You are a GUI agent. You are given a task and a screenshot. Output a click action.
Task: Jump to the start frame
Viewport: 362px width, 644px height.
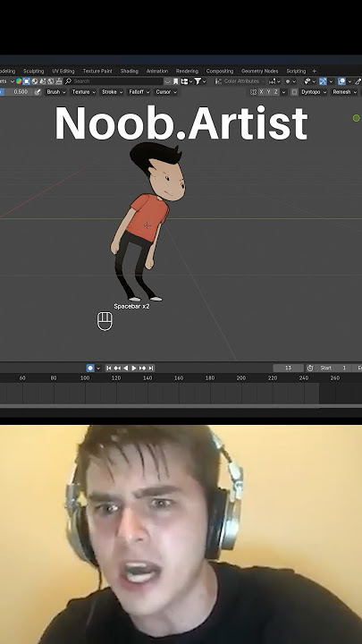click(x=109, y=368)
